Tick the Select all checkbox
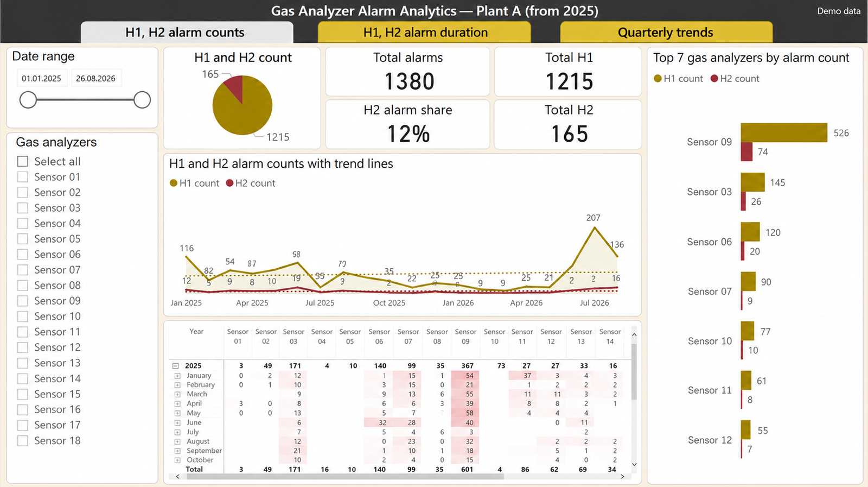The image size is (868, 487). click(x=23, y=161)
